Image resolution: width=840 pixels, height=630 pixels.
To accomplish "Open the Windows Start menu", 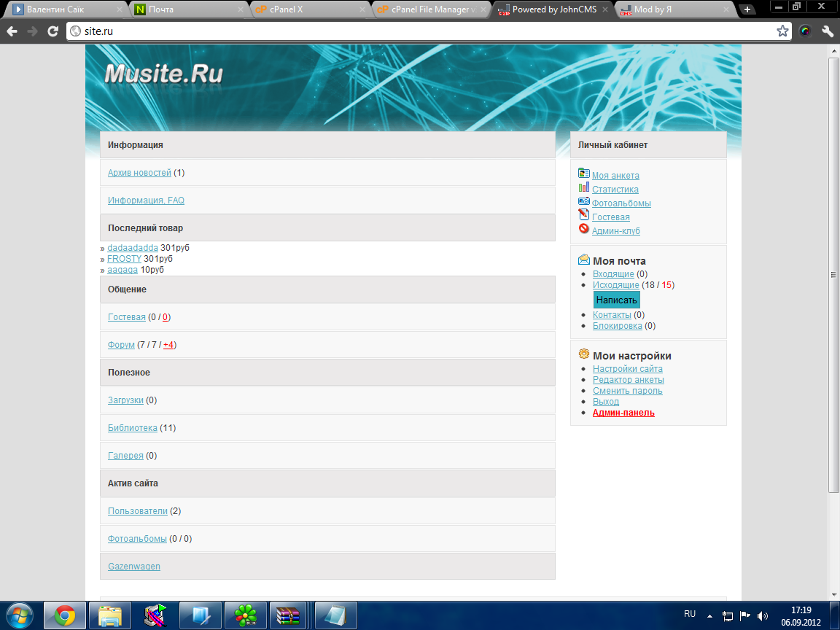I will click(x=19, y=616).
